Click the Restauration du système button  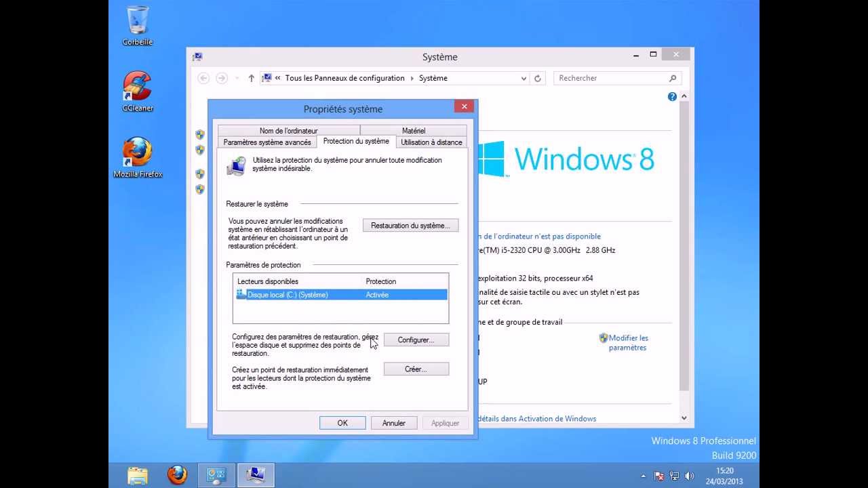point(410,226)
